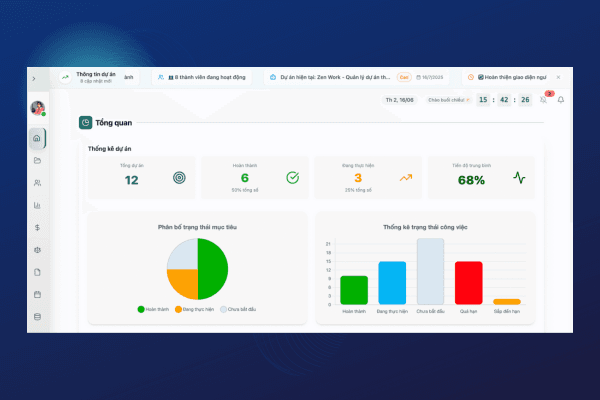
Task: Click the users icon in active members ticker
Action: pyautogui.click(x=161, y=77)
